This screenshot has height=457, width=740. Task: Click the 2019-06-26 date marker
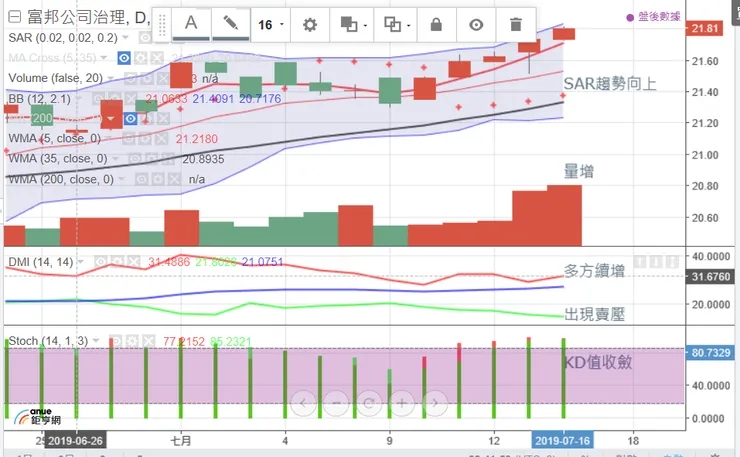[76, 441]
